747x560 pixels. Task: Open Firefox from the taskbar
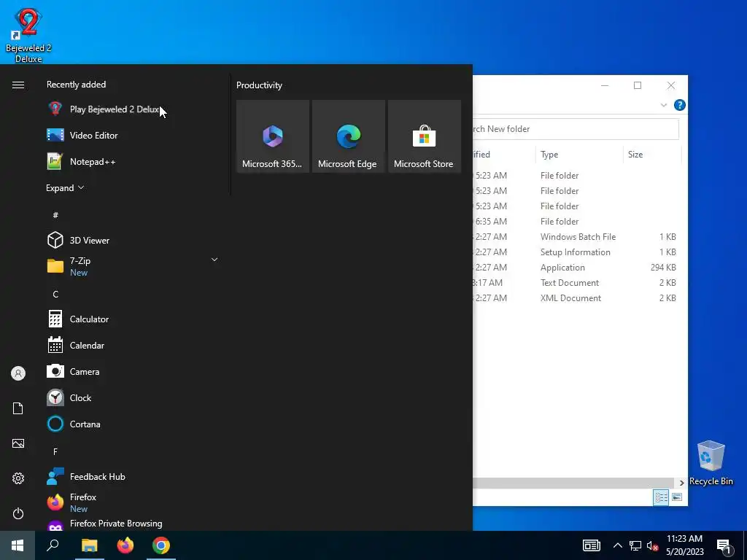125,545
